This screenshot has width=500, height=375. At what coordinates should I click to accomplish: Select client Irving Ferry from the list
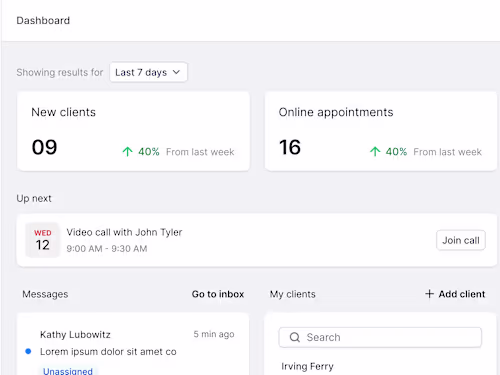(x=307, y=366)
